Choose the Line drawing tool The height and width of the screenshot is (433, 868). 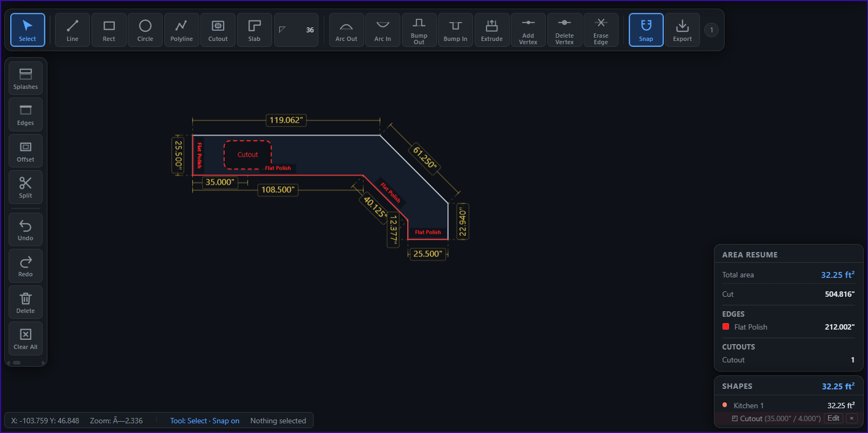pos(73,30)
